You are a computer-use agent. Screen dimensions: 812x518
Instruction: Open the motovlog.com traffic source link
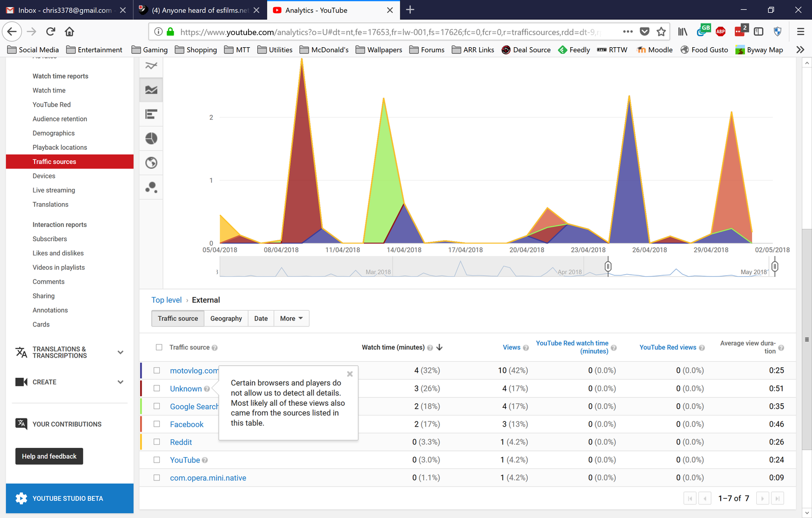tap(194, 371)
